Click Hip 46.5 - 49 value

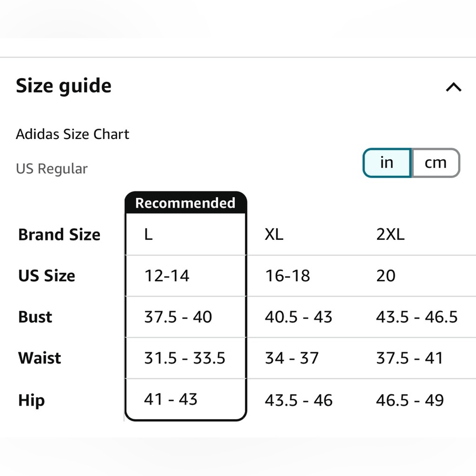pos(410,400)
